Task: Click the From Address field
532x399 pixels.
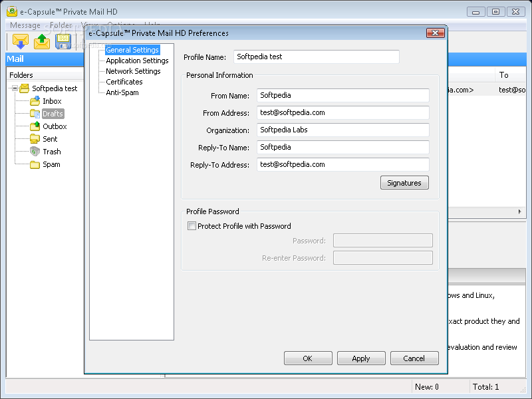Action: click(342, 112)
